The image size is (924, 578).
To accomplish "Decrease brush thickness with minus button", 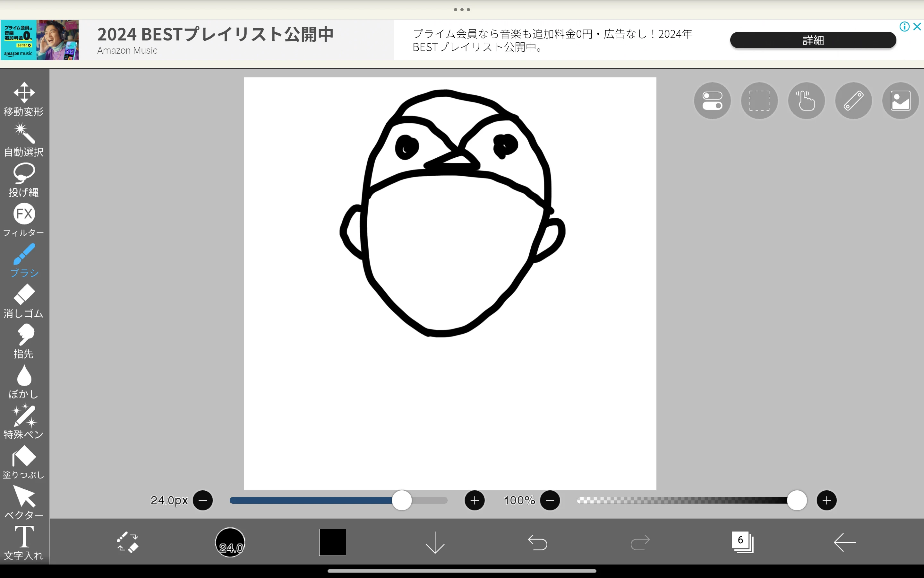I will 203,500.
